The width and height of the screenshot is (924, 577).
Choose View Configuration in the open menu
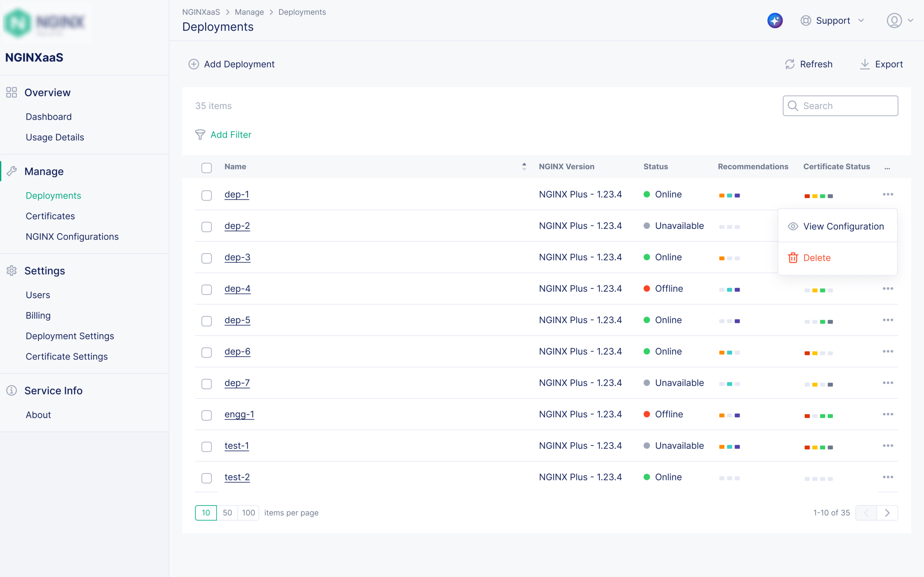844,226
